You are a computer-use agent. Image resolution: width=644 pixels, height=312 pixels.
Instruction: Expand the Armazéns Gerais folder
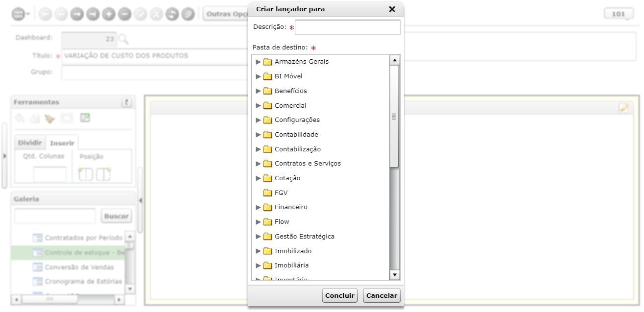[x=259, y=62]
